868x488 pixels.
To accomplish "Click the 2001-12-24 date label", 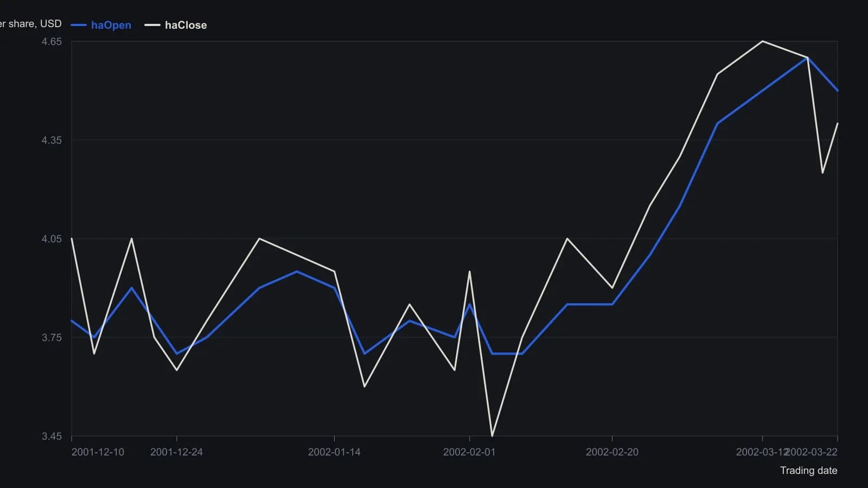I will coord(176,452).
